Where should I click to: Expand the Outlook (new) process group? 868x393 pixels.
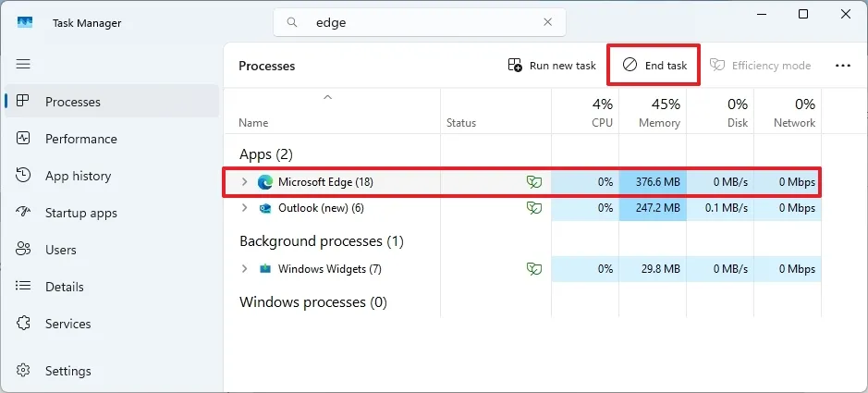pyautogui.click(x=244, y=208)
